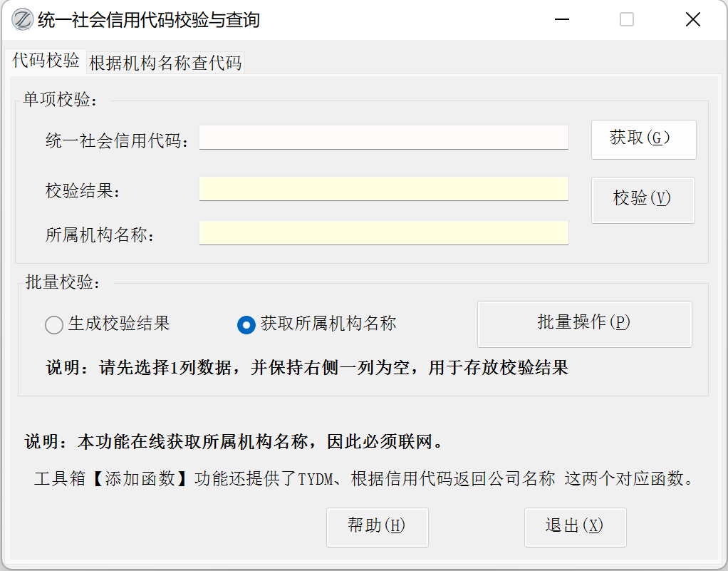Choose the 获取所属机构名称 radio option
Image resolution: width=728 pixels, height=571 pixels.
[x=246, y=325]
